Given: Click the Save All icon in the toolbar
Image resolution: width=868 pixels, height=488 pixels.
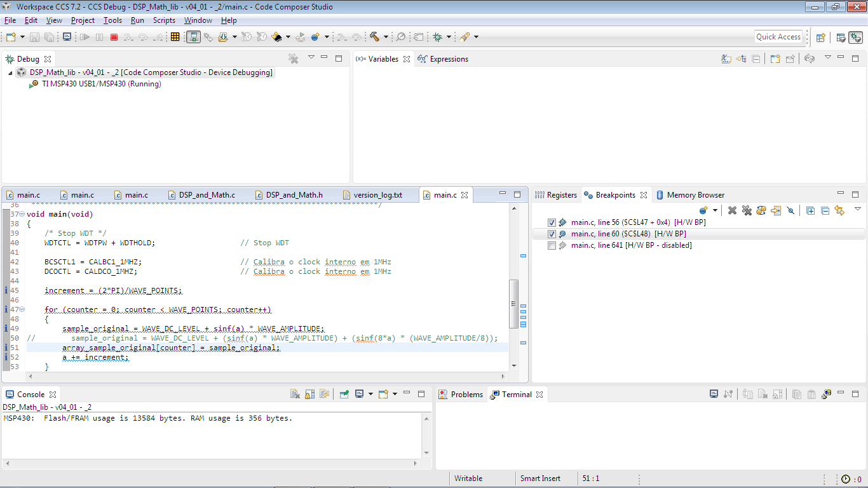Looking at the screenshot, I should pos(49,37).
